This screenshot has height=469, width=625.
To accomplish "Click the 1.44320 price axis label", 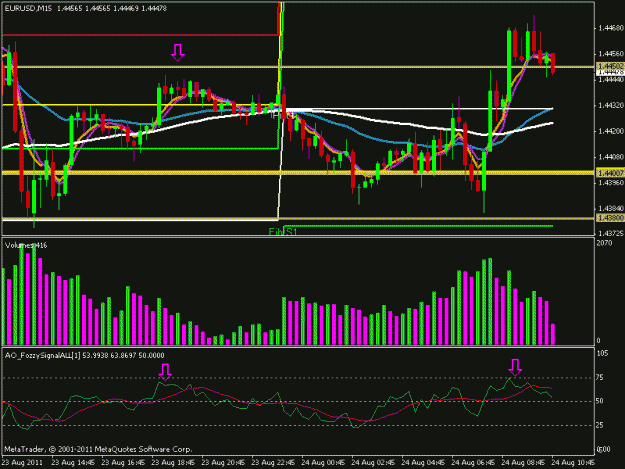I will click(x=611, y=106).
